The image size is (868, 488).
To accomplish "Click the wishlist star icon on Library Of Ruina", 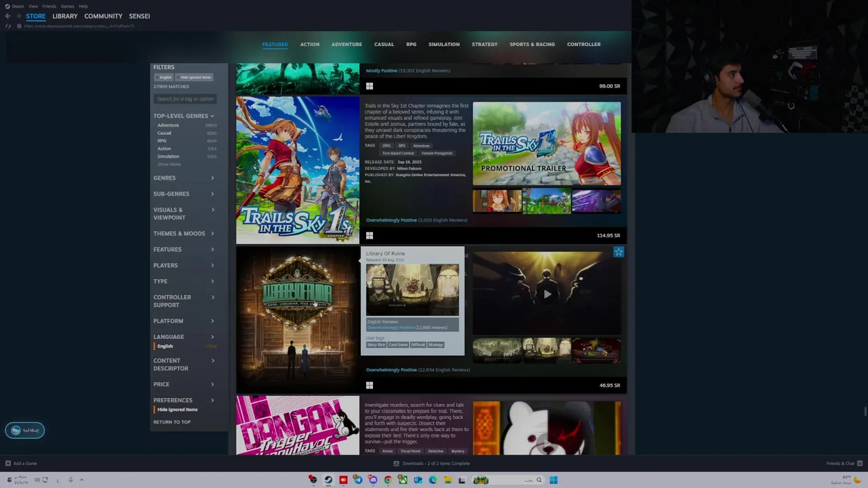I will (618, 252).
